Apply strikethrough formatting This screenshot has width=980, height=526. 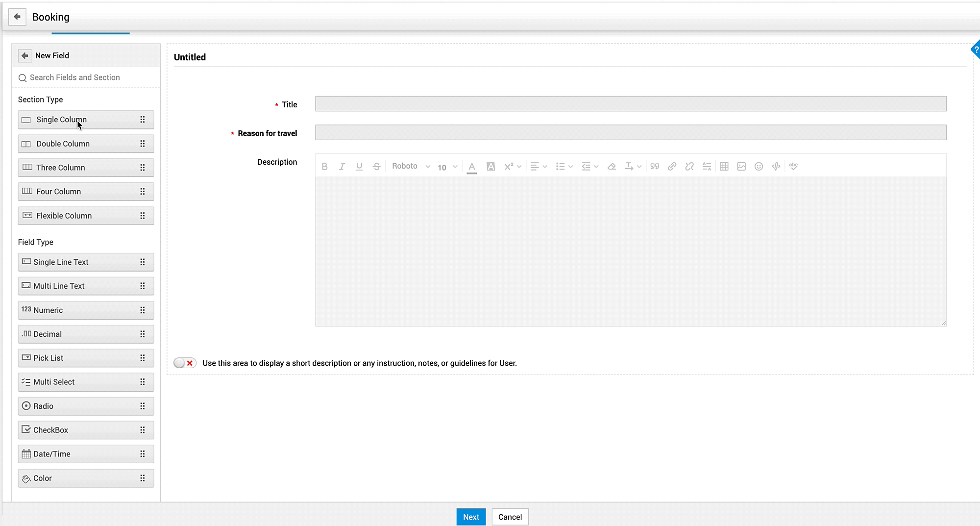pyautogui.click(x=376, y=166)
